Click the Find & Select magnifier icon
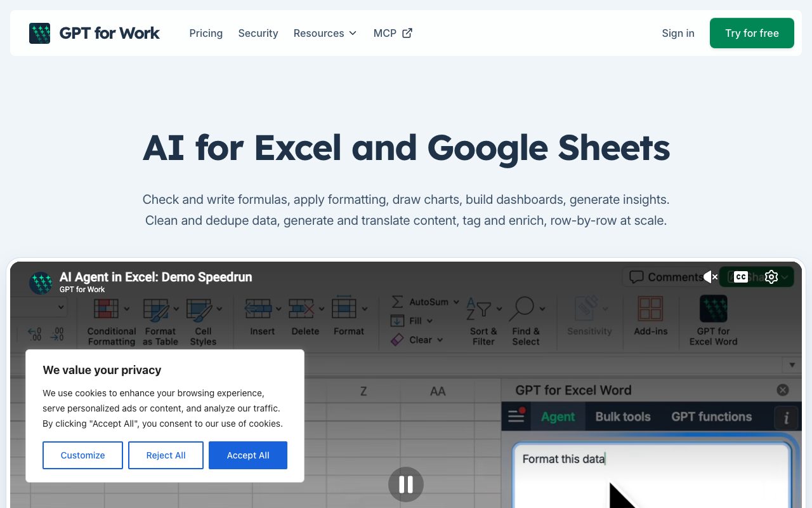This screenshot has width=812, height=508. pos(522,309)
